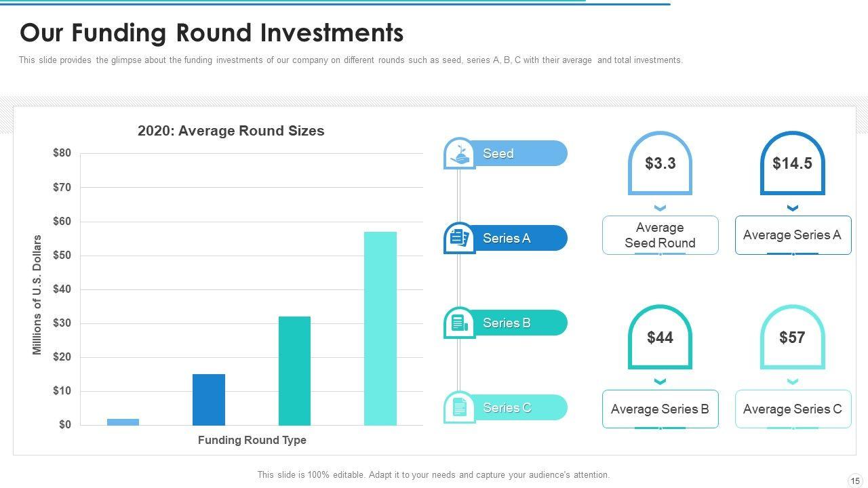
Task: Select the $44 arch badge
Action: tap(660, 338)
